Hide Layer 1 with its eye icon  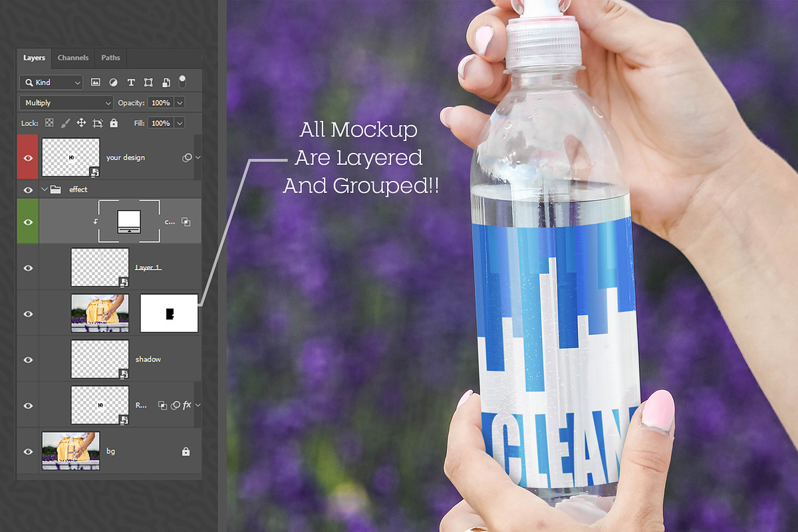28,267
